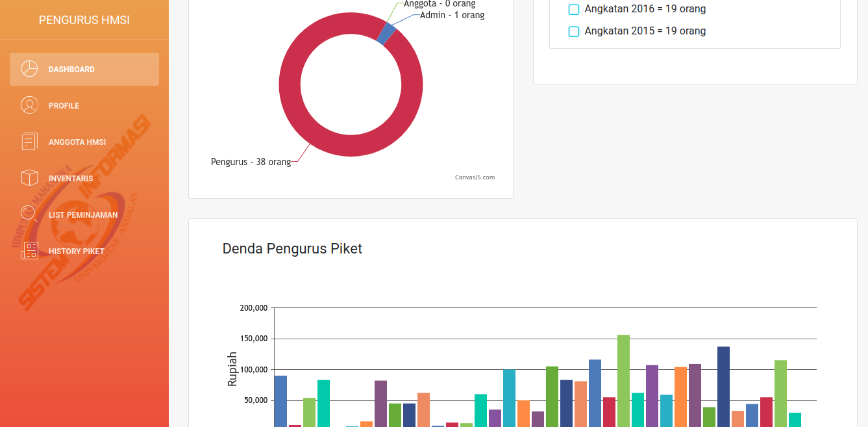Select the List Peminjaman magnifier icon
This screenshot has width=868, height=427.
click(29, 214)
